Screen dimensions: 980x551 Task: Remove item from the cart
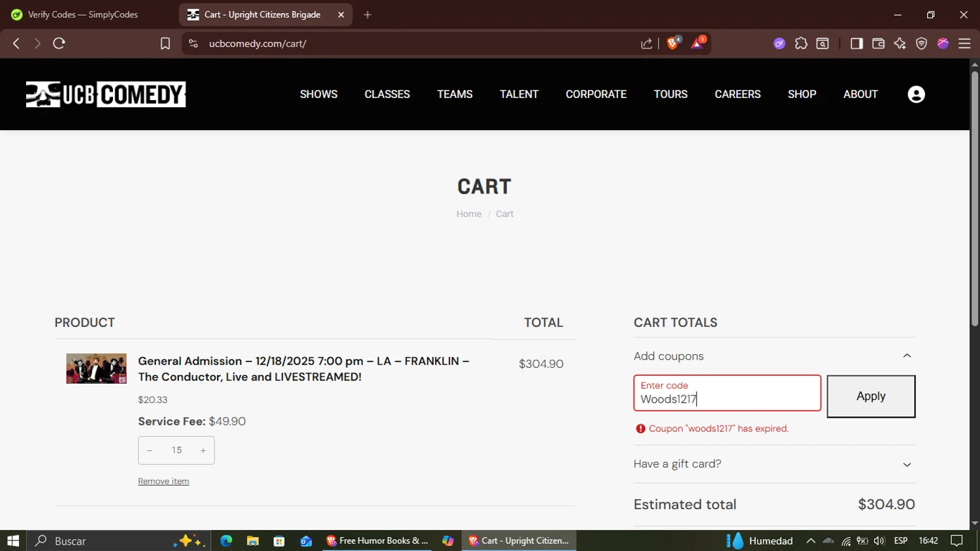tap(163, 481)
